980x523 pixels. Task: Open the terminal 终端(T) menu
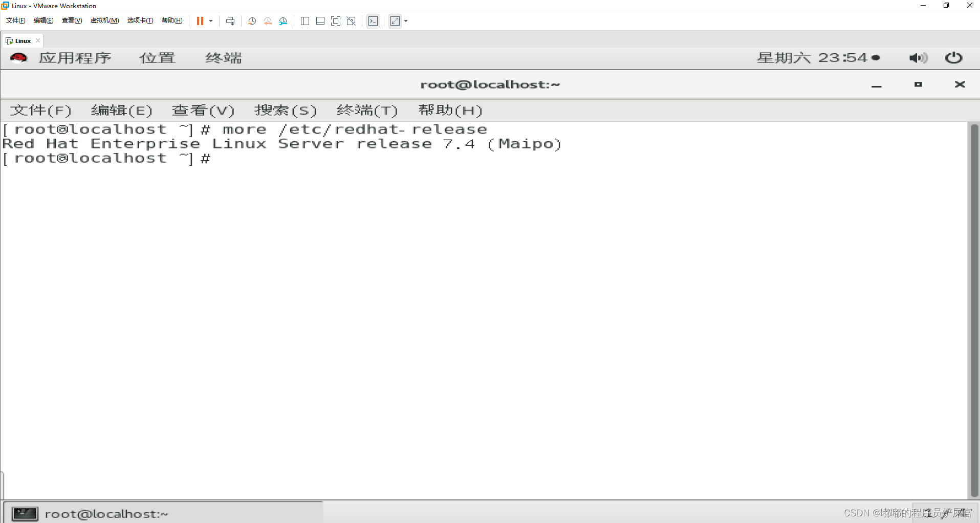[367, 110]
